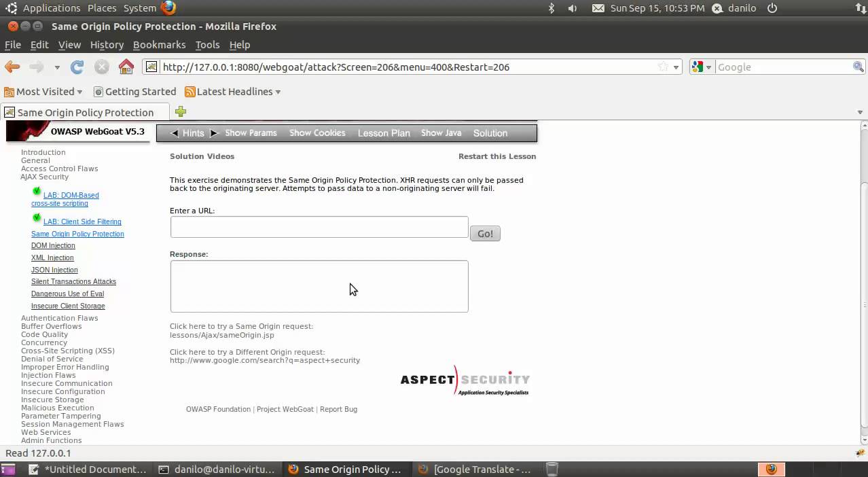Open the back/forward history dropdown arrow
Viewport: 868px width, 477px height.
click(57, 67)
